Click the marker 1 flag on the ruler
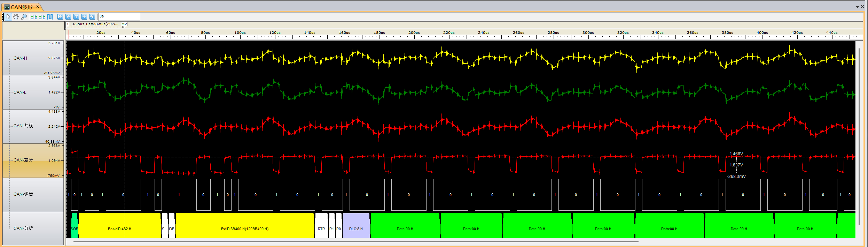The width and height of the screenshot is (868, 247). (68, 24)
